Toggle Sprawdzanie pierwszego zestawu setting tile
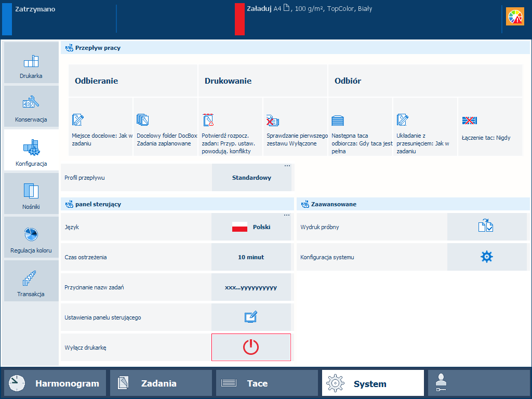 point(295,127)
